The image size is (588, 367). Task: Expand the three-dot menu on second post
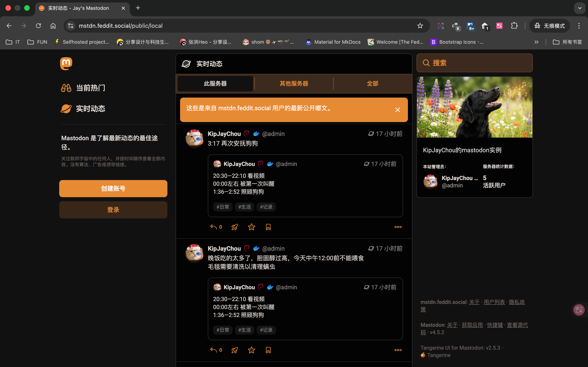click(398, 350)
